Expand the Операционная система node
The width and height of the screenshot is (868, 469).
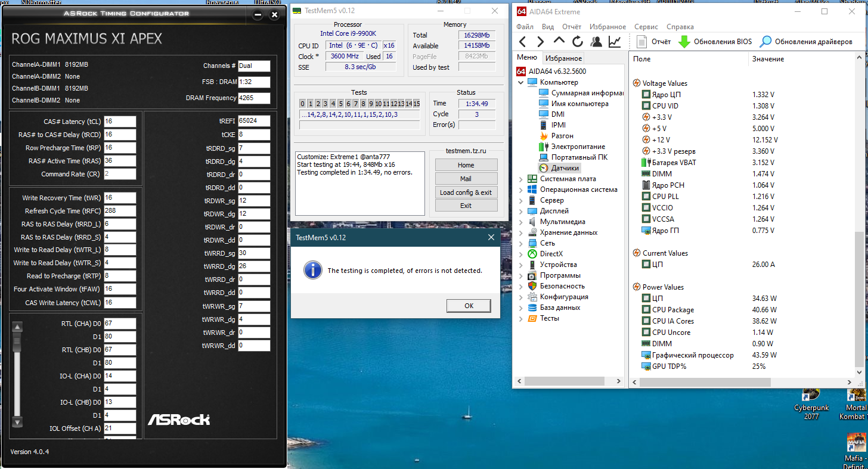tap(521, 190)
